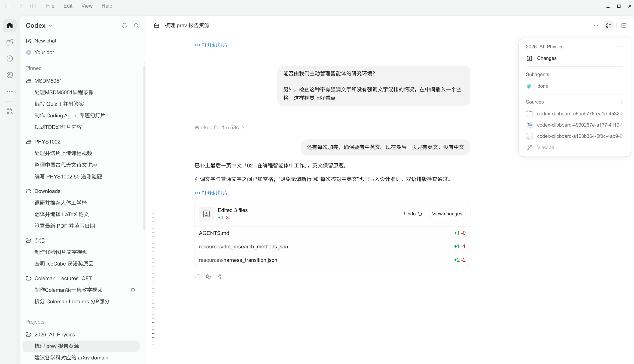Add a source with the plus icon
The image size is (634, 364).
621,102
